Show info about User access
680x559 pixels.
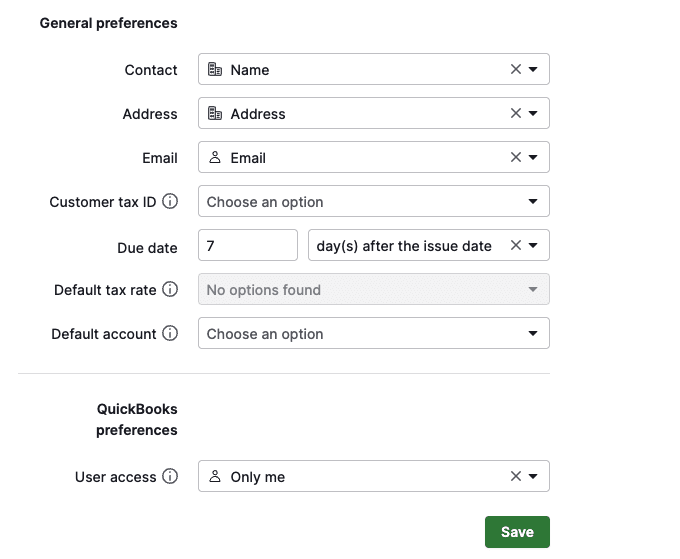tap(170, 476)
